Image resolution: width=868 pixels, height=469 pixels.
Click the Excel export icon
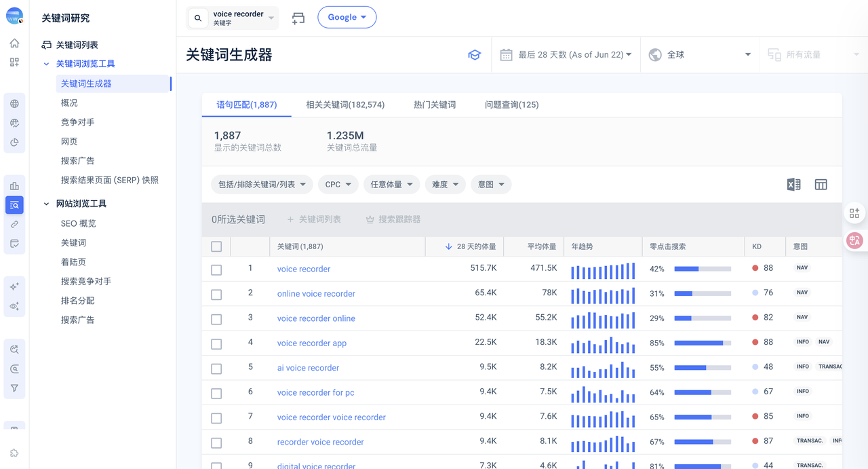793,185
